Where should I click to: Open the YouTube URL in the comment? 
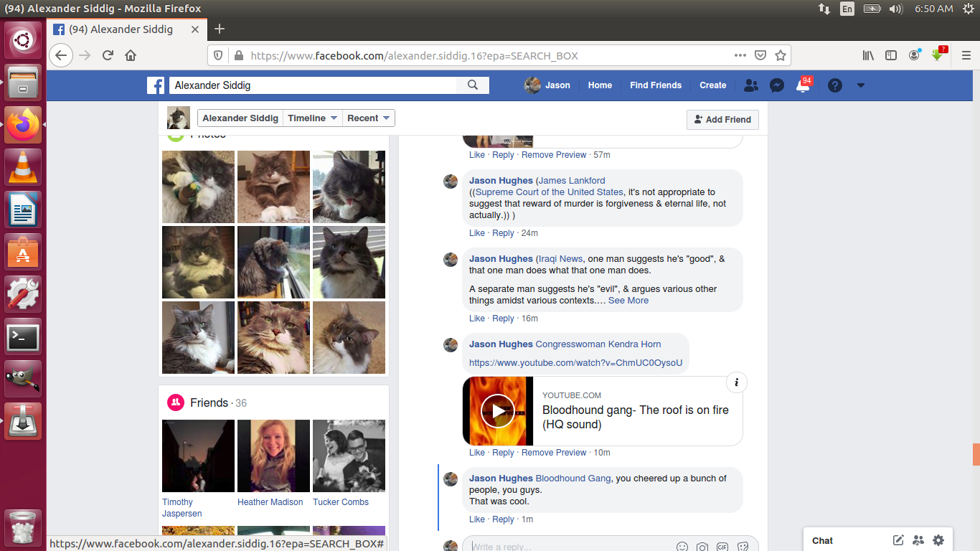click(576, 363)
